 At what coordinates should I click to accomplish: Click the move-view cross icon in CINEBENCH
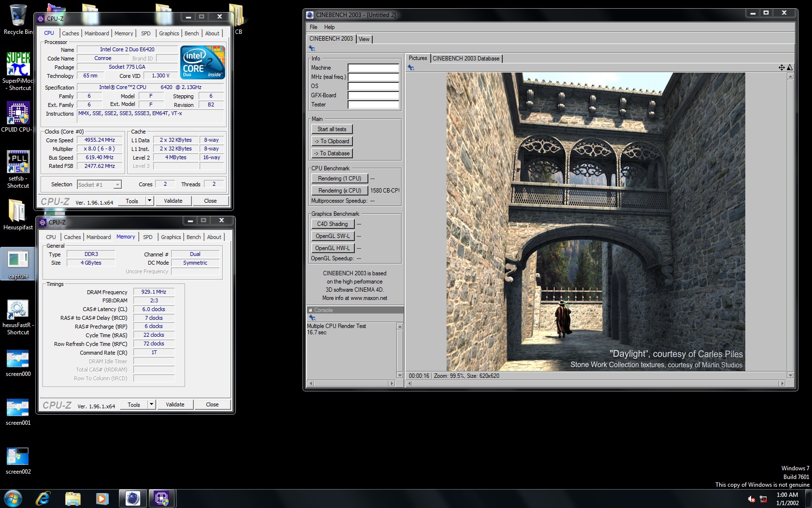(x=782, y=67)
